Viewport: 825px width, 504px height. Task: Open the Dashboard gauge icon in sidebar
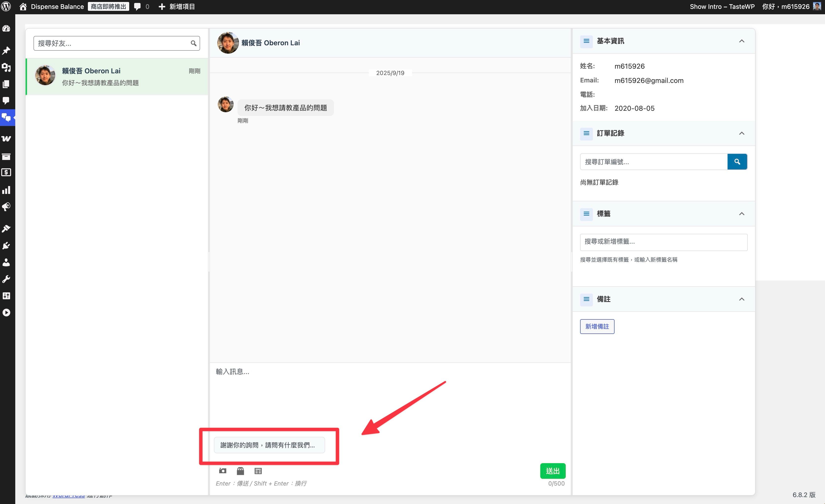pyautogui.click(x=6, y=29)
